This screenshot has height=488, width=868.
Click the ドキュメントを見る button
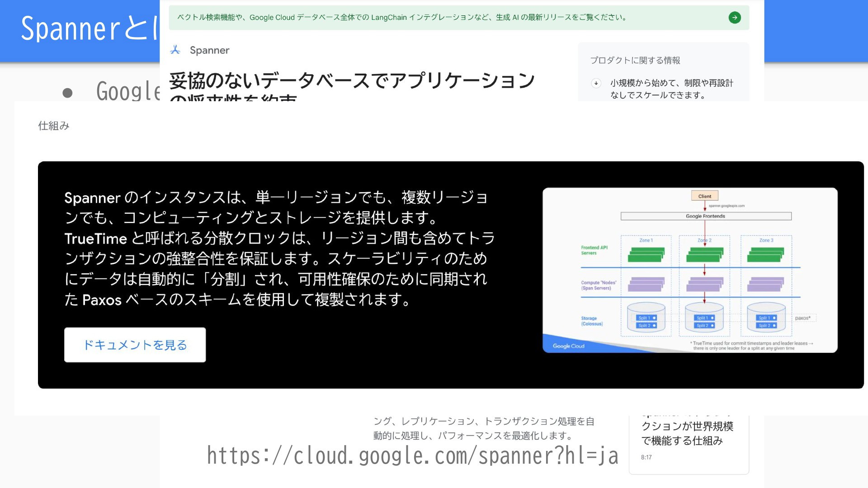(135, 345)
